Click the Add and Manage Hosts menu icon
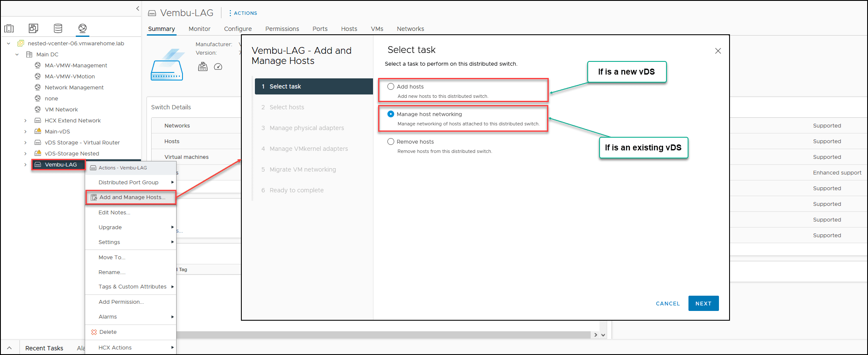 (94, 197)
